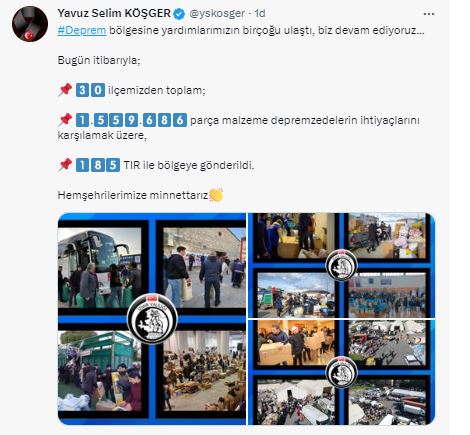Image resolution: width=470 pixels, height=435 pixels.
Task: Click the green truck photo in the left collage
Action: [x=99, y=371]
